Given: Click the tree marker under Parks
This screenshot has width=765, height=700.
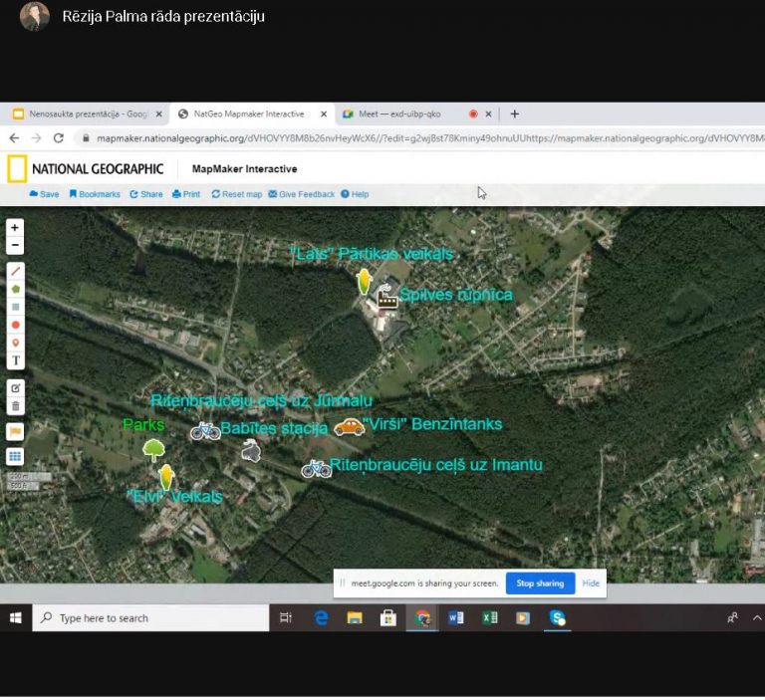Looking at the screenshot, I should coord(153,450).
